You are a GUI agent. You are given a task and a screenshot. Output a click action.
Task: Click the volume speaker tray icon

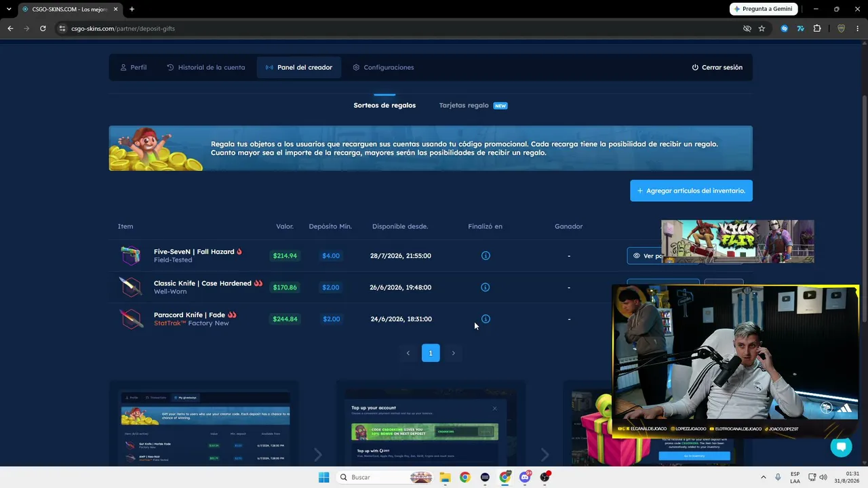coord(824,477)
